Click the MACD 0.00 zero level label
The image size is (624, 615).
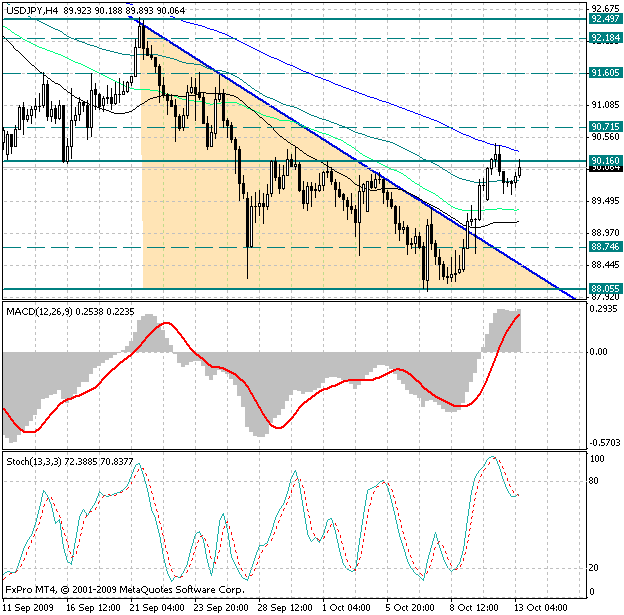click(x=599, y=351)
